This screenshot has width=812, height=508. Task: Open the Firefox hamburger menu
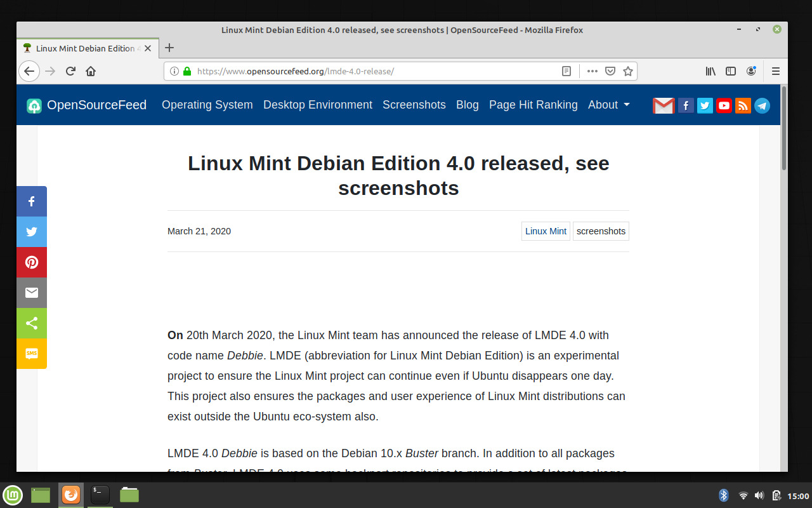click(775, 71)
